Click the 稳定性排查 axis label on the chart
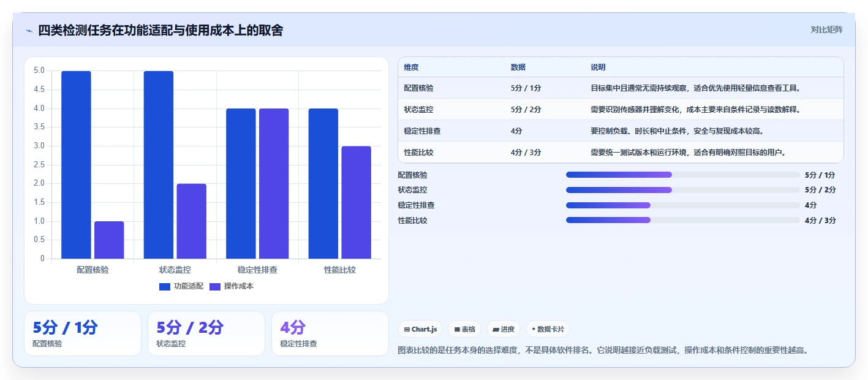The height and width of the screenshot is (380, 868). 257,270
